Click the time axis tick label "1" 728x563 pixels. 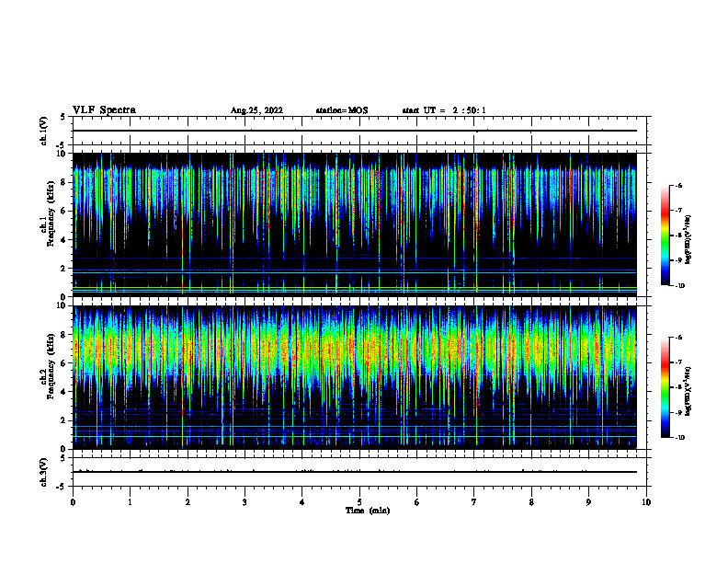(130, 502)
